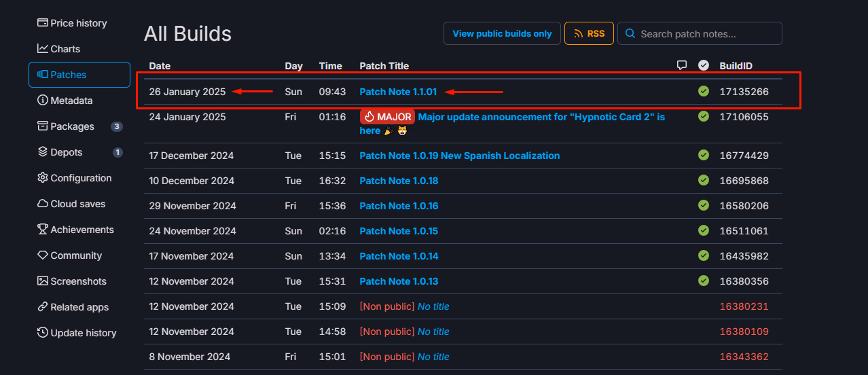Open Patch Note 1.1.01 link
Viewport: 868px width, 375px height.
398,92
